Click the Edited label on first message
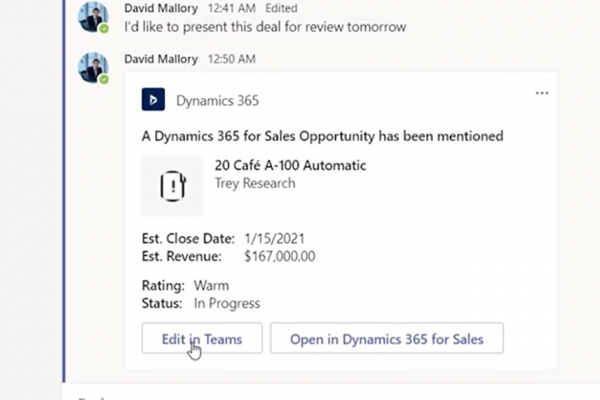This screenshot has height=400, width=600. tap(281, 8)
